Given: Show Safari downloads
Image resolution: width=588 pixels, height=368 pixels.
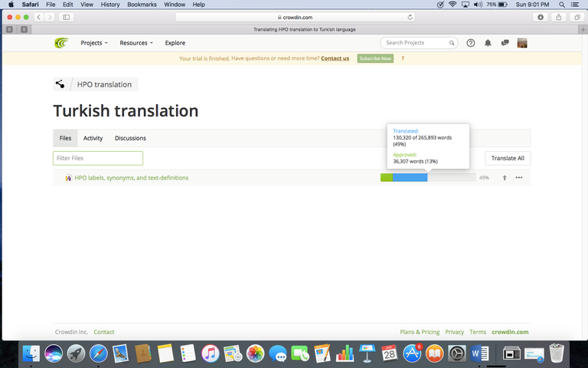Looking at the screenshot, I should [x=541, y=17].
